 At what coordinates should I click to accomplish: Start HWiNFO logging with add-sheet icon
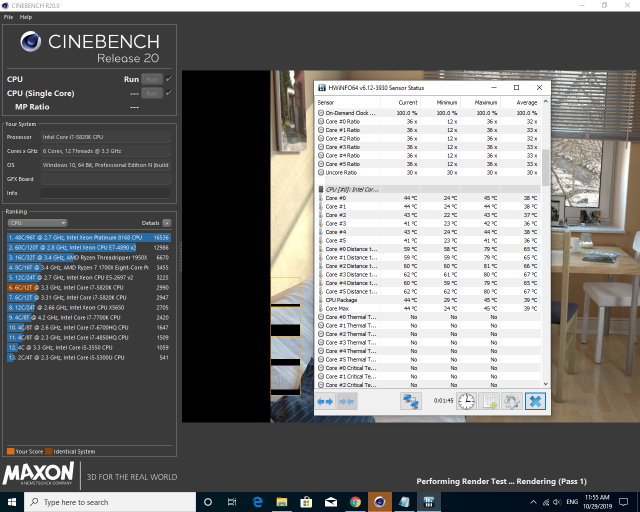click(489, 401)
